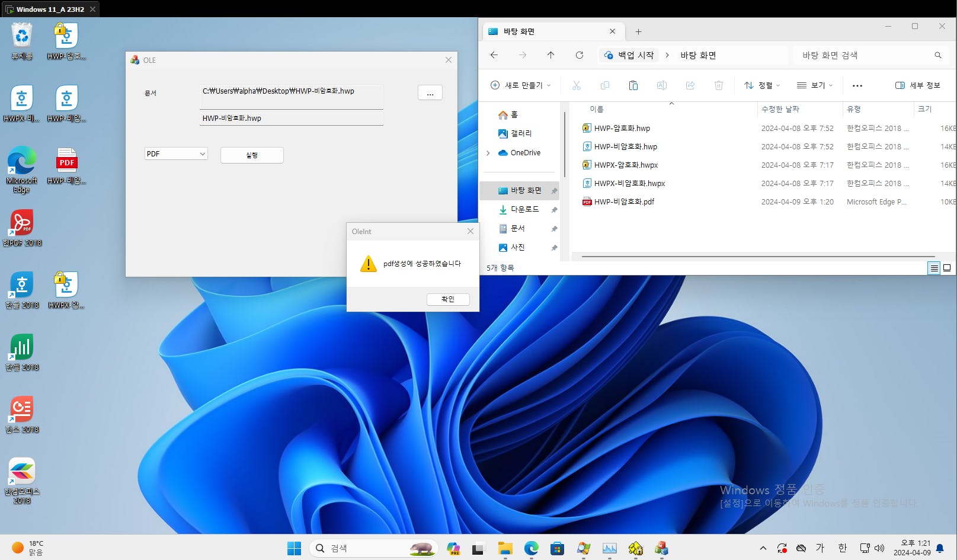Viewport: 957px width, 560px height.
Task: Open File Explorer from the taskbar
Action: click(x=505, y=548)
